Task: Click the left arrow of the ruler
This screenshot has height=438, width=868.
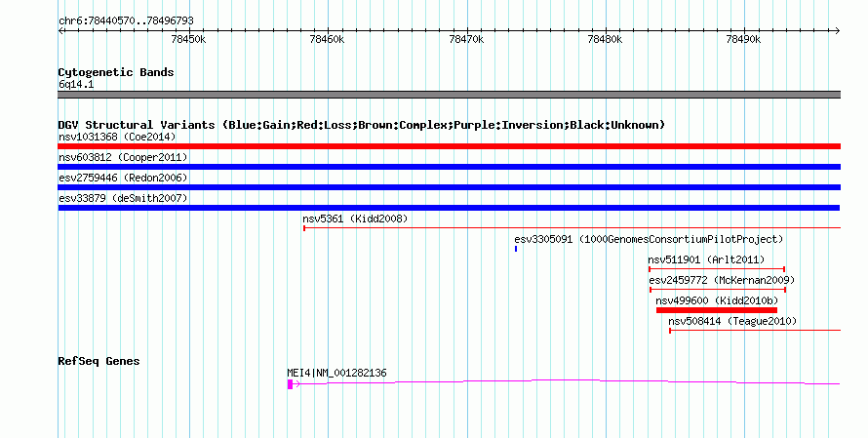Action: pyautogui.click(x=60, y=31)
